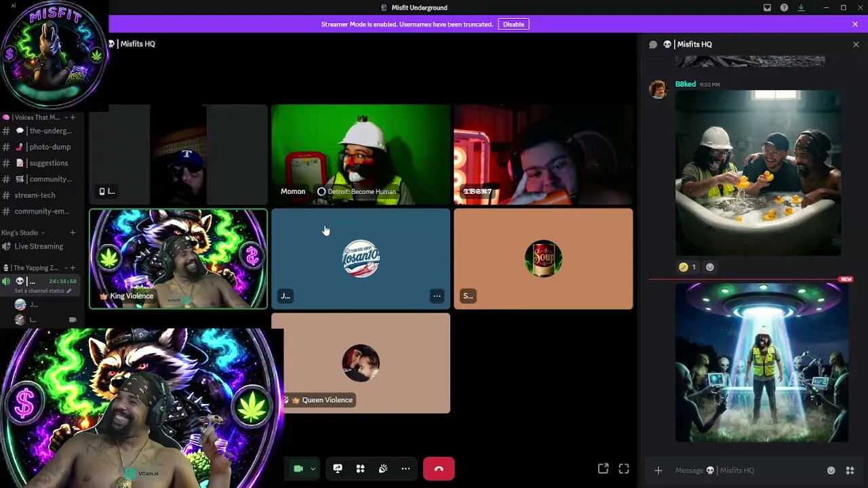The image size is (868, 488).
Task: Open the soundboard
Action: tap(383, 468)
